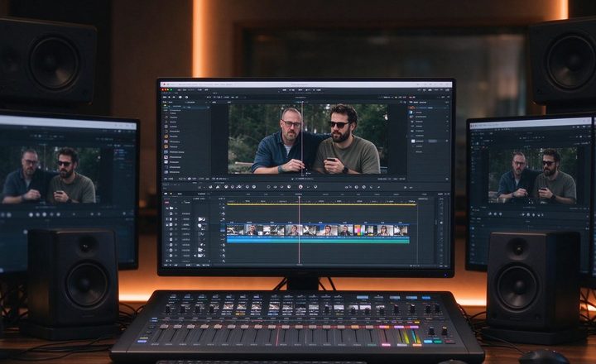596x364 pixels.
Task: Click the vertical split-compare line in the center preview
Action: tap(303, 139)
